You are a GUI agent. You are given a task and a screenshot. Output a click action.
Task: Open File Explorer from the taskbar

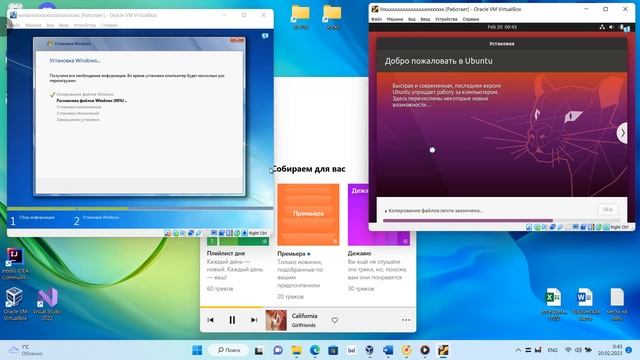point(296,350)
